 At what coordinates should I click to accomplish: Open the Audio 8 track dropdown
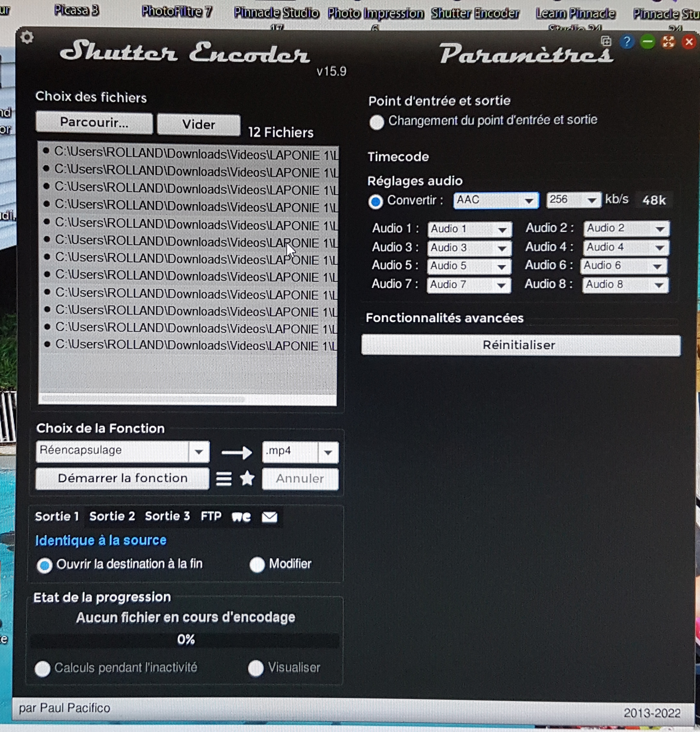pyautogui.click(x=625, y=285)
